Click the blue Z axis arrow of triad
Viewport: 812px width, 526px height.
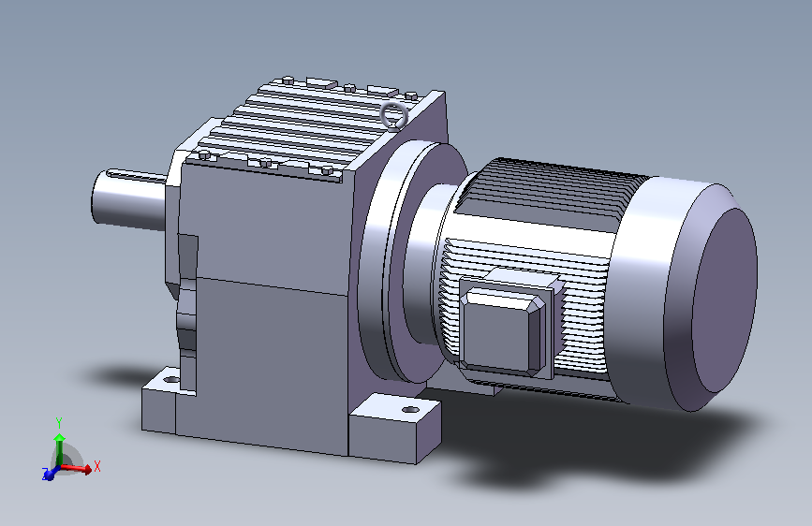coord(51,474)
